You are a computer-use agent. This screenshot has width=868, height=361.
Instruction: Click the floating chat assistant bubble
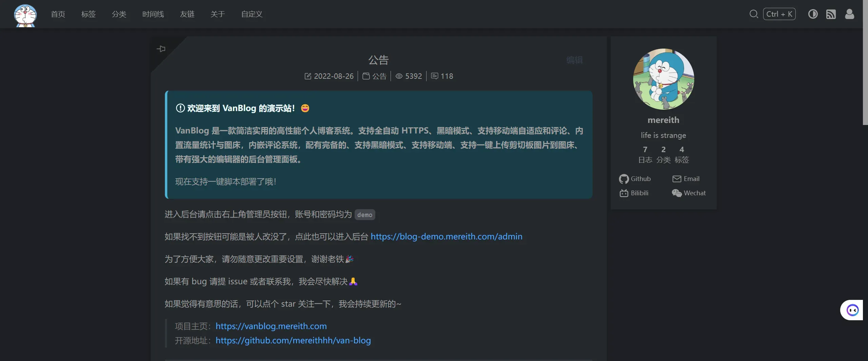[852, 310]
